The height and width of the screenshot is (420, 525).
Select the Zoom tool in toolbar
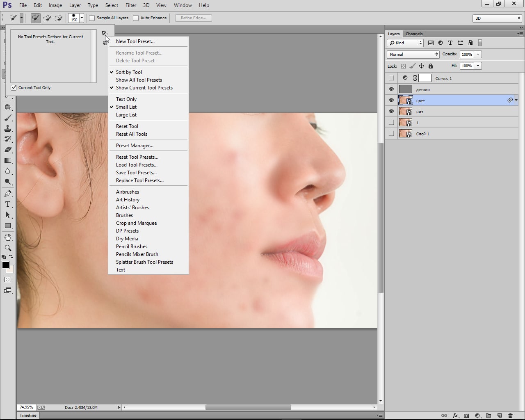(8, 248)
